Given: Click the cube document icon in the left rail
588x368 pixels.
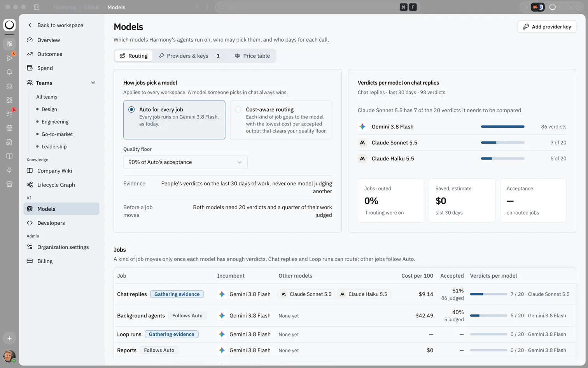Looking at the screenshot, I should 9,142.
